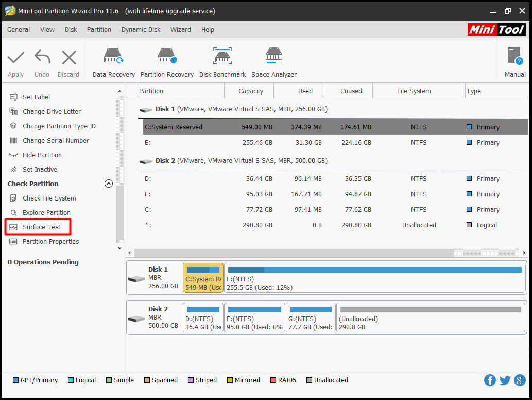The width and height of the screenshot is (532, 400).
Task: Click the Set Label icon
Action: pos(13,97)
